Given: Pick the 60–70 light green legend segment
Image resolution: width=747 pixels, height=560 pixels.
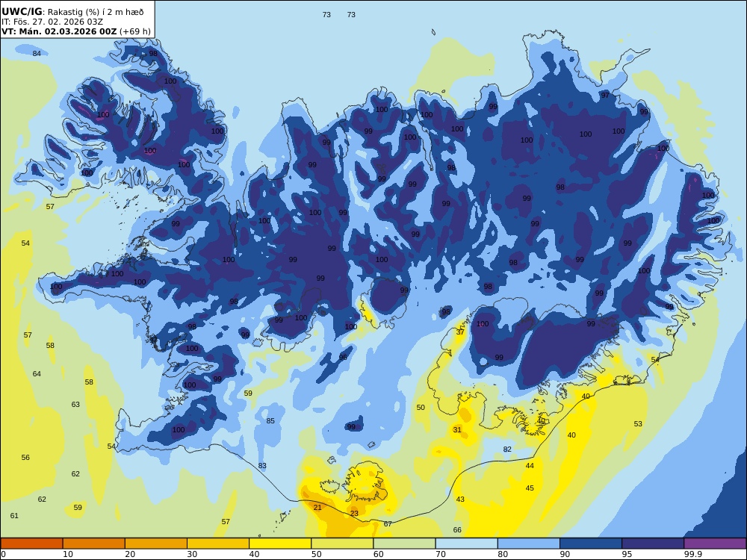Looking at the screenshot, I should pyautogui.click(x=404, y=544).
